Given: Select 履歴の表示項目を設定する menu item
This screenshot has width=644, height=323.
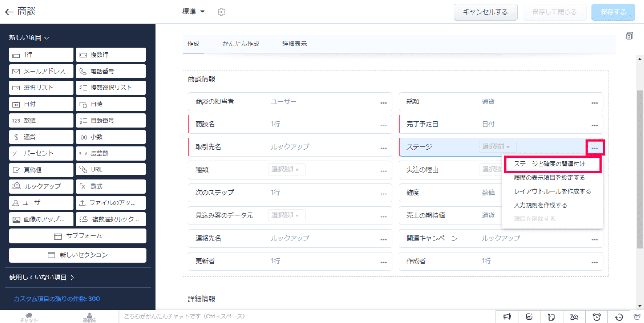Looking at the screenshot, I should point(549,178).
